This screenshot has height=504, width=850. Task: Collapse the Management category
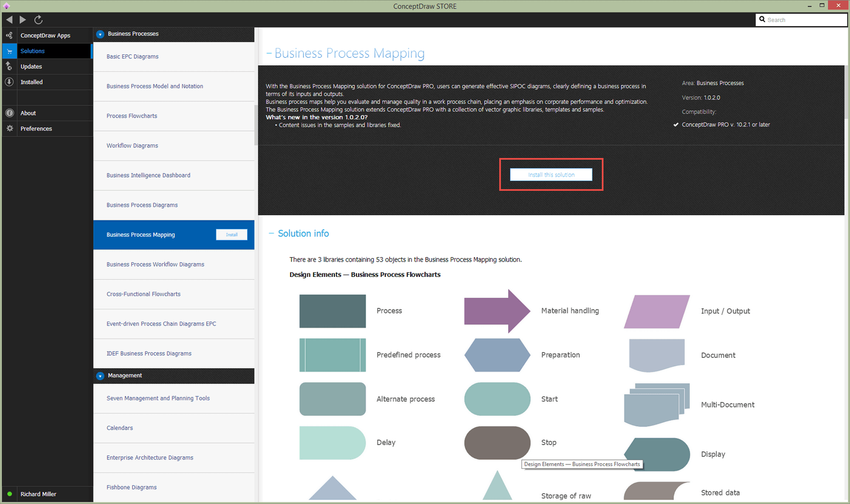[x=100, y=376]
